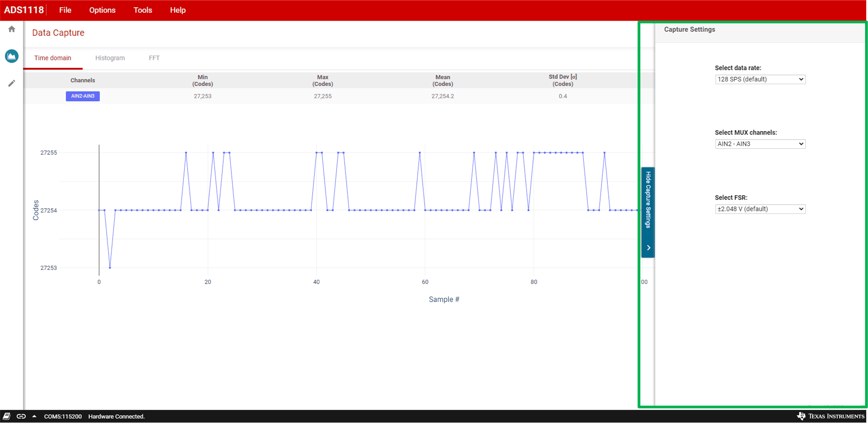Click the Std Dev column header
Screen dimensions: 868x423
pos(563,80)
